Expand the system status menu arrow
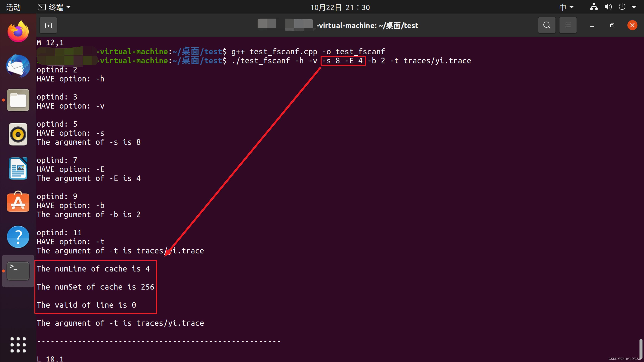 click(634, 7)
